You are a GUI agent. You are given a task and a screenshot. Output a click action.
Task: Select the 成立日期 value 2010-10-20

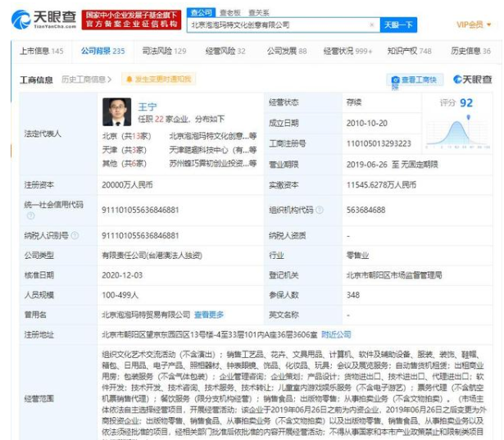pyautogui.click(x=367, y=123)
